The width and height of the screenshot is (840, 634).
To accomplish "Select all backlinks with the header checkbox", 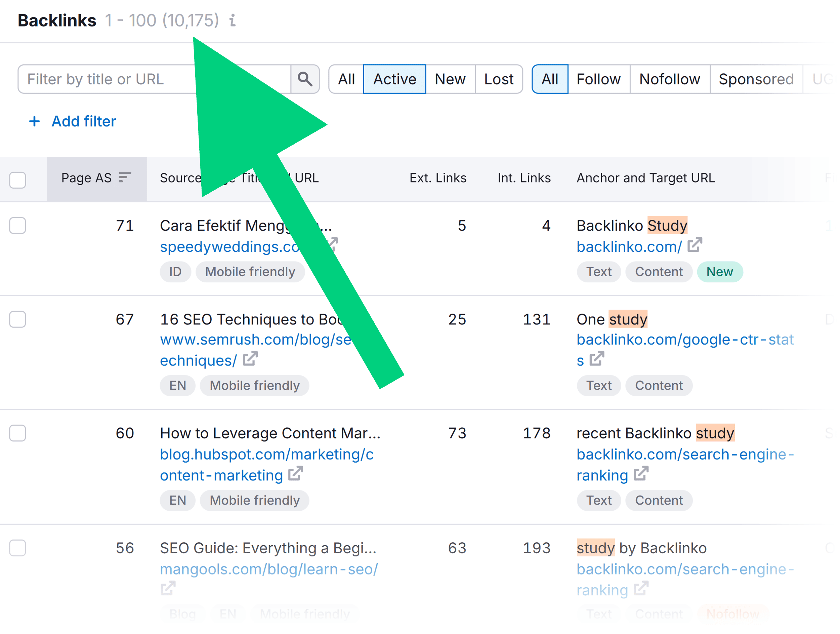I will coord(17,181).
